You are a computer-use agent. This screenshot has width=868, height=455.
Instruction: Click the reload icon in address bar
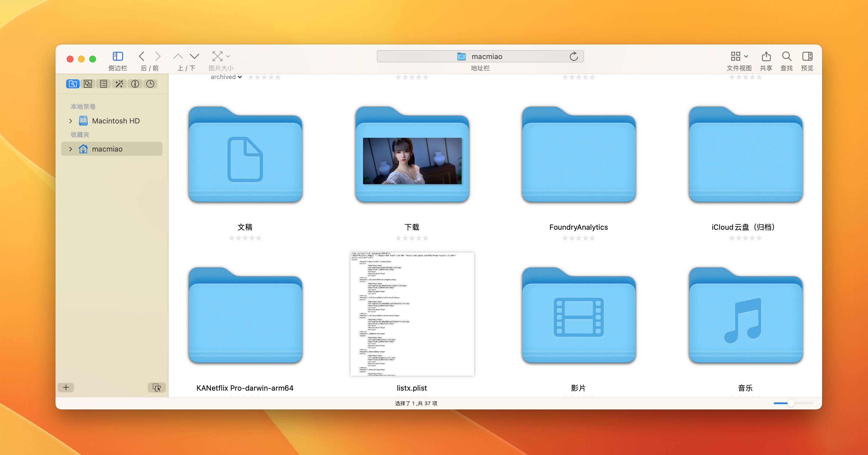[x=574, y=56]
